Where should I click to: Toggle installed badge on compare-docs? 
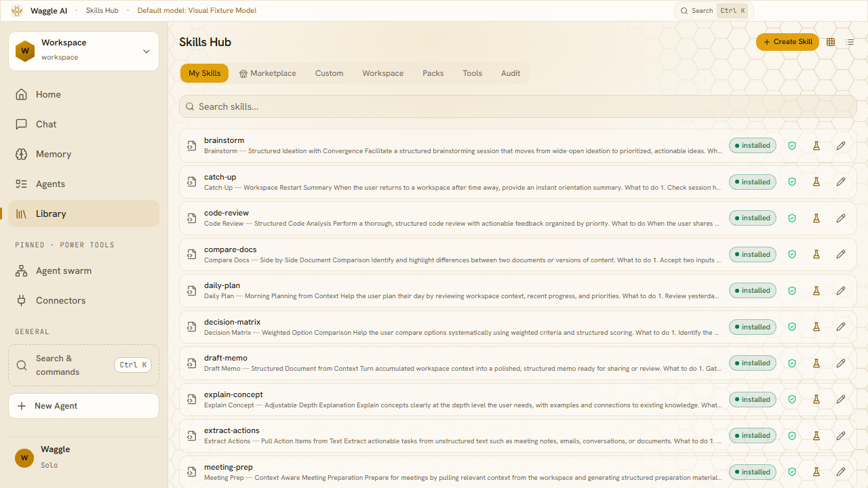[x=753, y=254]
